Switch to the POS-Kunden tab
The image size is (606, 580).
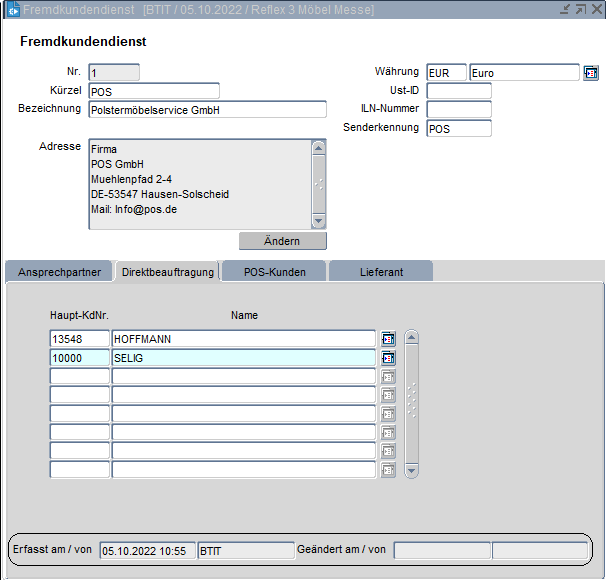[272, 272]
